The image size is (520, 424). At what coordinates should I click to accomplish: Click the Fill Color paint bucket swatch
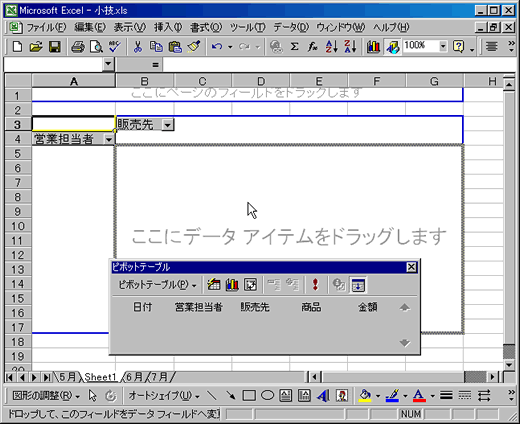[365, 396]
